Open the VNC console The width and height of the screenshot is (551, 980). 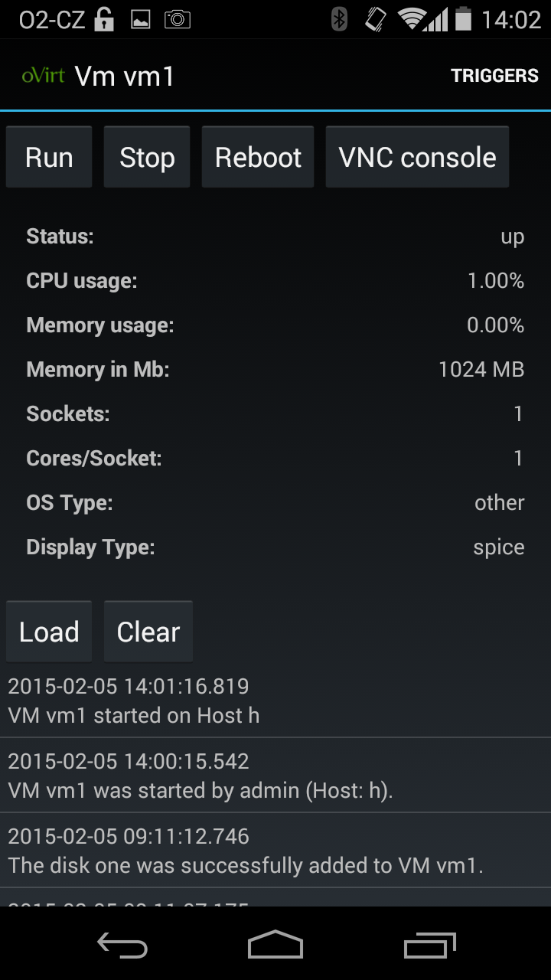click(x=417, y=158)
